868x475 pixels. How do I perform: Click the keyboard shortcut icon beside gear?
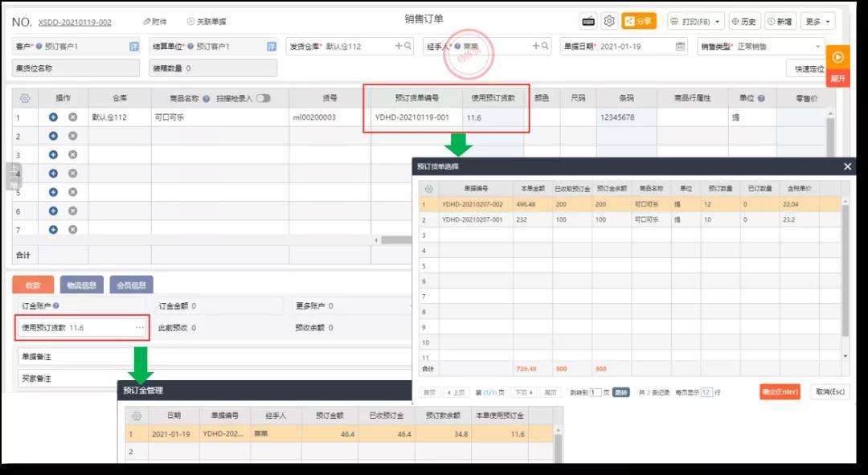pyautogui.click(x=588, y=21)
